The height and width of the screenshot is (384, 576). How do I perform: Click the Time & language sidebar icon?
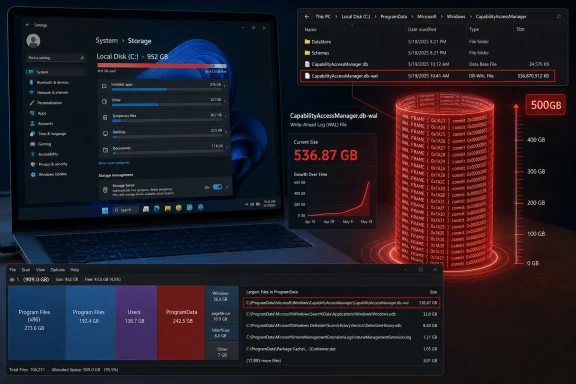coord(32,134)
